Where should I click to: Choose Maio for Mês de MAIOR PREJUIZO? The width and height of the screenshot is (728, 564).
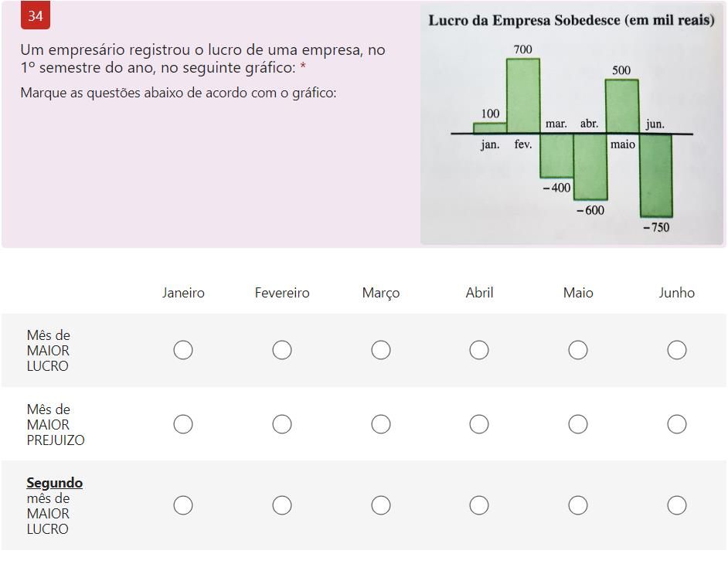578,424
